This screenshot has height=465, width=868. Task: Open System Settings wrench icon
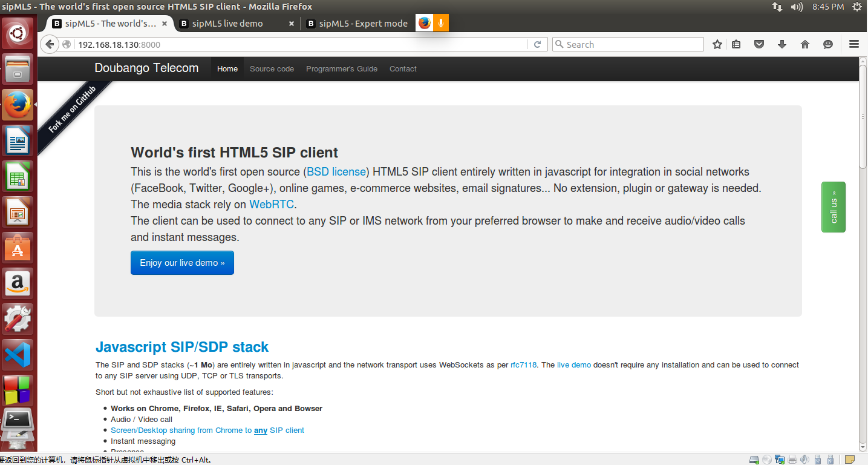click(18, 319)
